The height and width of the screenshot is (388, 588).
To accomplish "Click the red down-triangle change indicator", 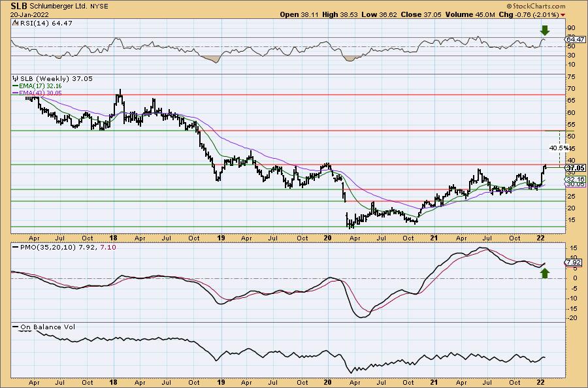I will (x=563, y=15).
